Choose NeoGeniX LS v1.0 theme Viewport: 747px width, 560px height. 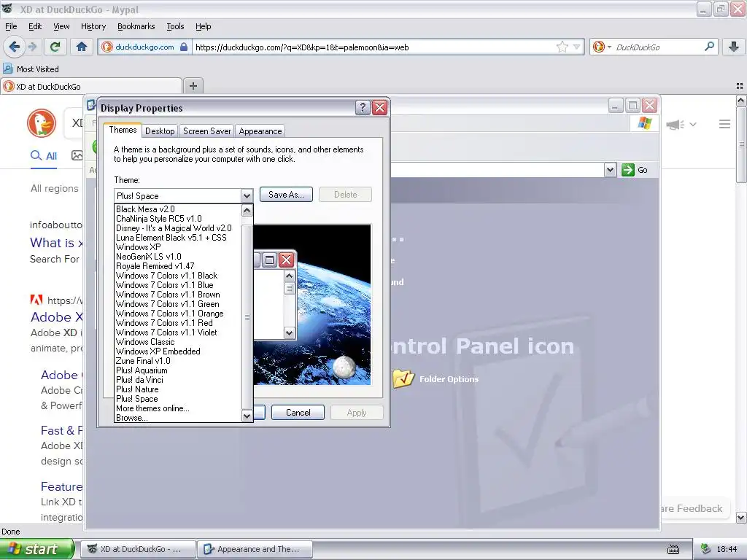click(178, 256)
